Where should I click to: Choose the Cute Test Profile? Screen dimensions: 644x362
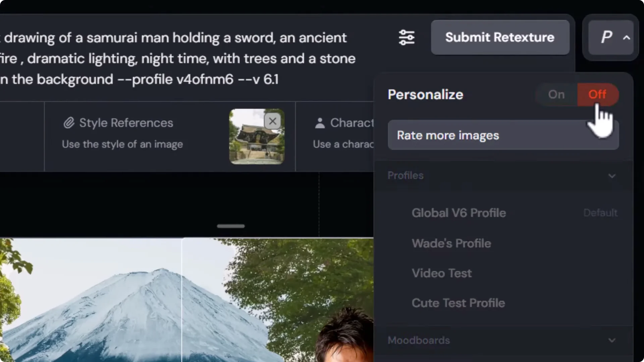click(458, 303)
